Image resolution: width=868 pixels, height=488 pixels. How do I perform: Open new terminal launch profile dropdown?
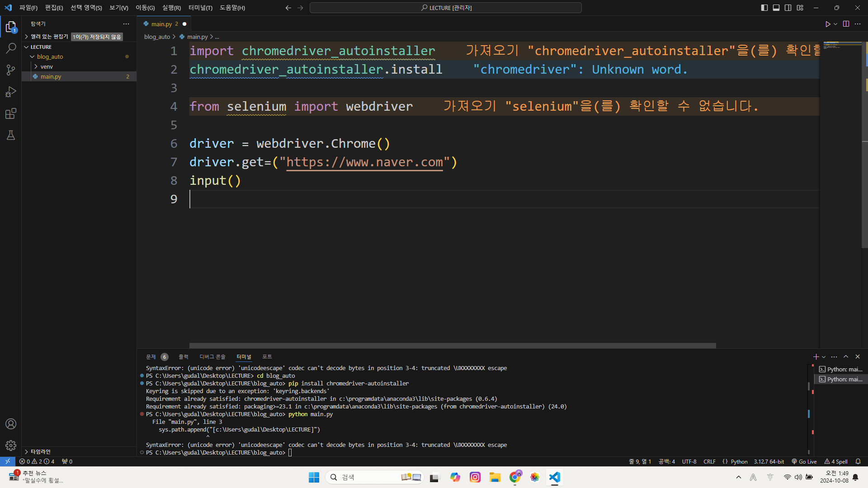[x=824, y=357]
